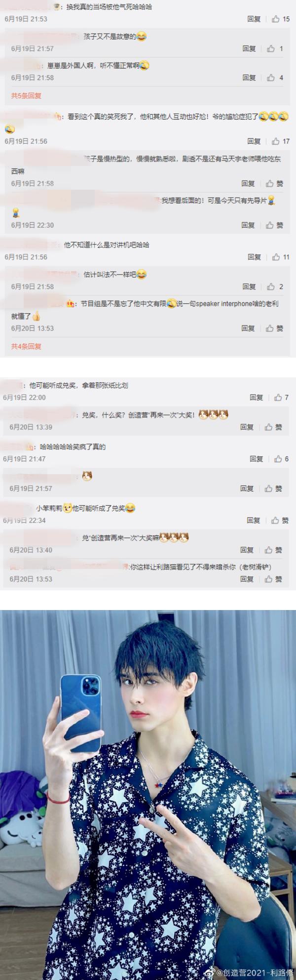The image size is (296, 980).
Task: Like the 21:56 comment with 17 likes
Action: 280,141
